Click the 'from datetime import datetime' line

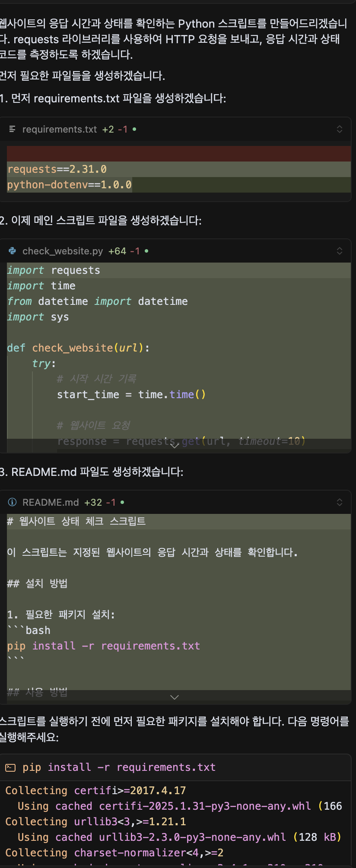tap(98, 301)
